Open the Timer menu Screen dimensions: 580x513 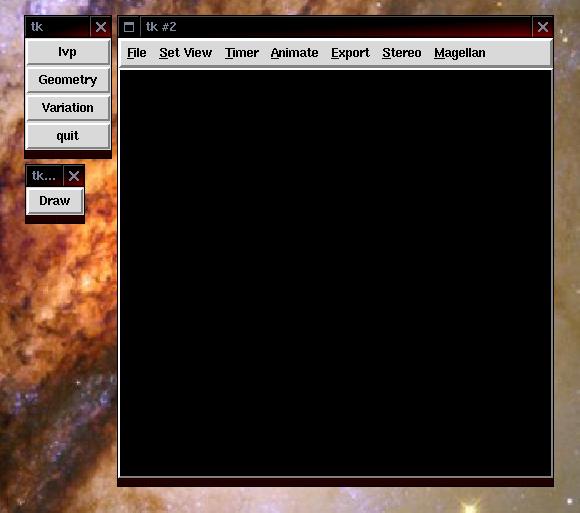242,53
